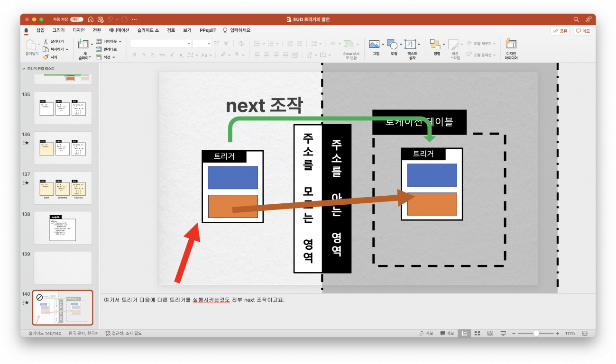This screenshot has height=364, width=616.
Task: Click the 한국 문자, 한국어 language indicator
Action: click(x=83, y=333)
